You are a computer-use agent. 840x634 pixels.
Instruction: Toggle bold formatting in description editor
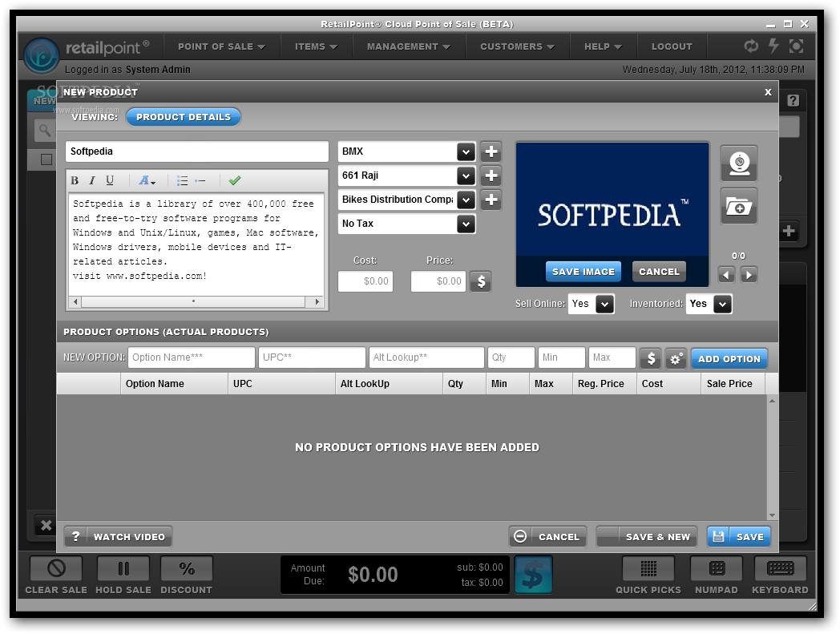pyautogui.click(x=75, y=180)
